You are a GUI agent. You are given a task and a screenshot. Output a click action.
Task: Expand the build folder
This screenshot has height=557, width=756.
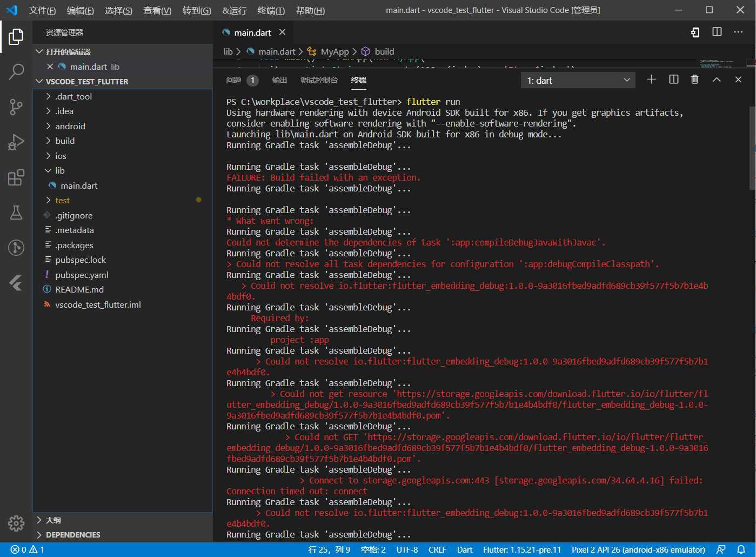[x=48, y=141]
